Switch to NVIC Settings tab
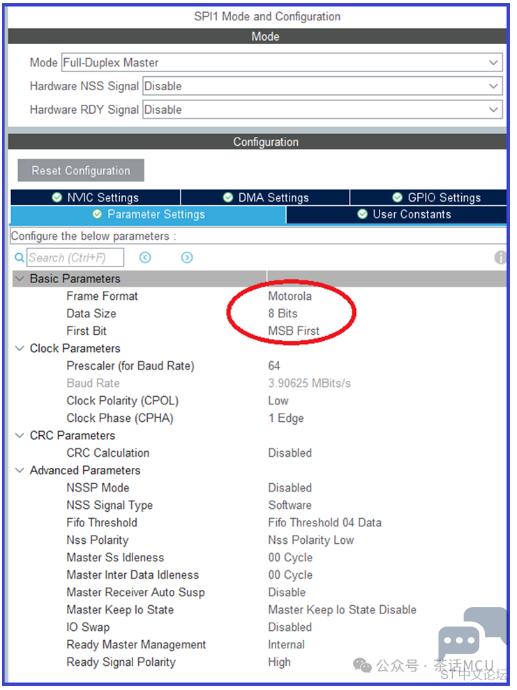 tap(95, 198)
